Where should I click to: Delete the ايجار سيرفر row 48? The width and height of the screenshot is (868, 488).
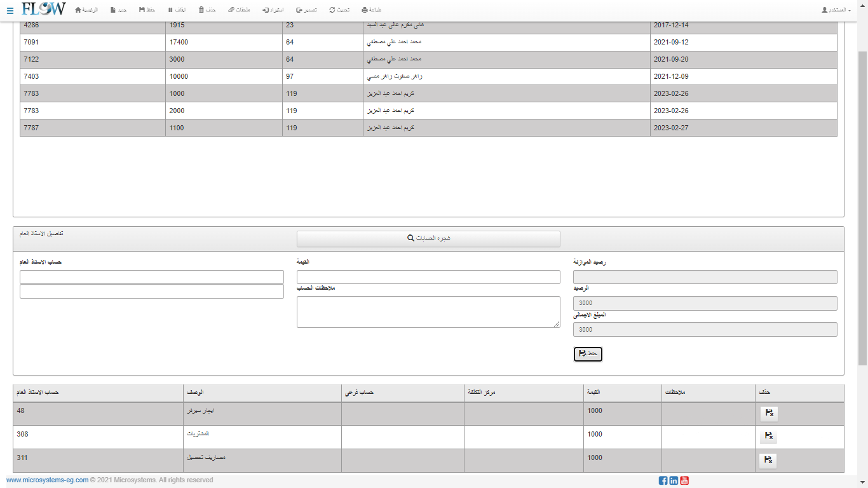768,414
